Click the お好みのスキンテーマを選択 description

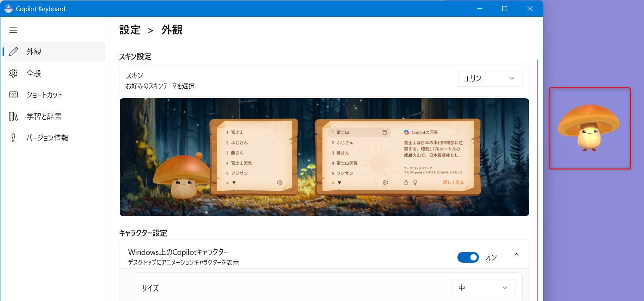pyautogui.click(x=160, y=86)
